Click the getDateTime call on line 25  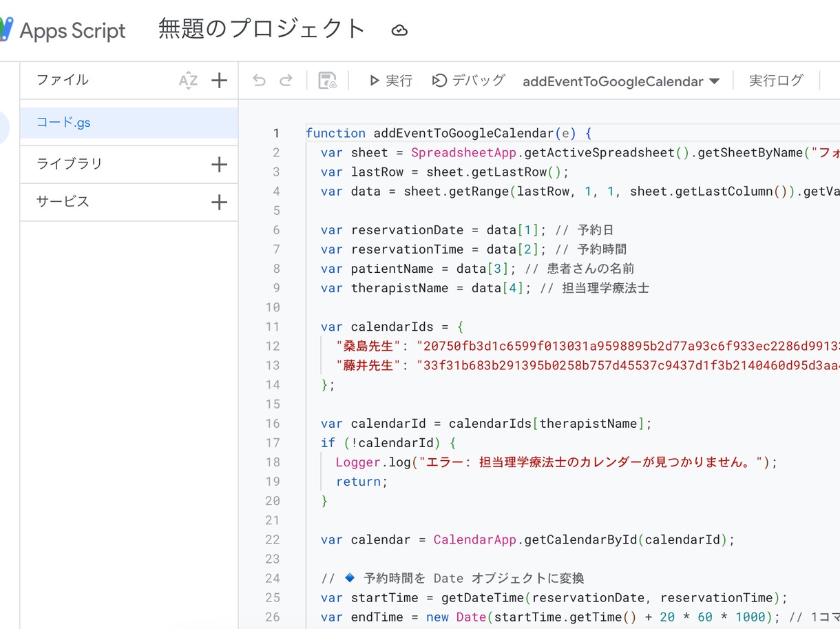tap(613, 597)
